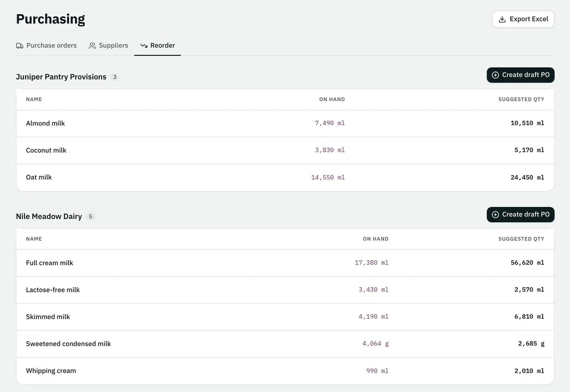Image resolution: width=570 pixels, height=392 pixels.
Task: Click Almond milk on-hand value 7,490 ml
Action: click(330, 123)
